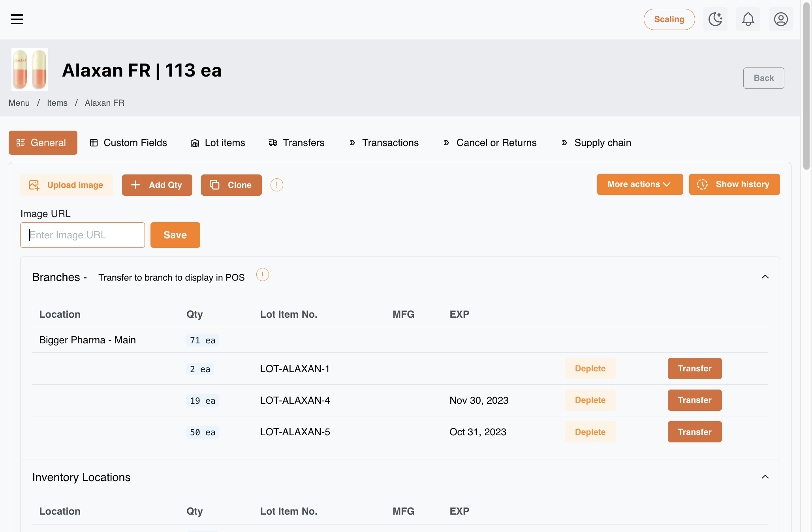
Task: Transfer lot LOT-ALAXAN-1
Action: click(695, 369)
